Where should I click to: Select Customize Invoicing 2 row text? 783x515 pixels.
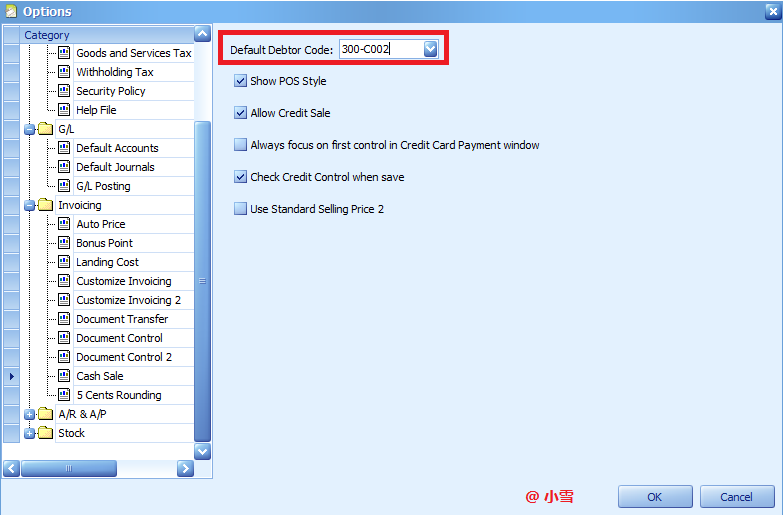(128, 300)
